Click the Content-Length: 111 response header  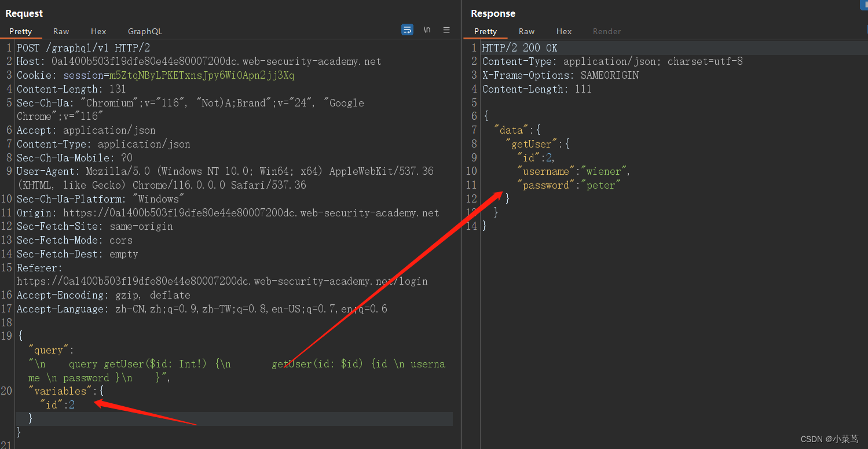(537, 89)
